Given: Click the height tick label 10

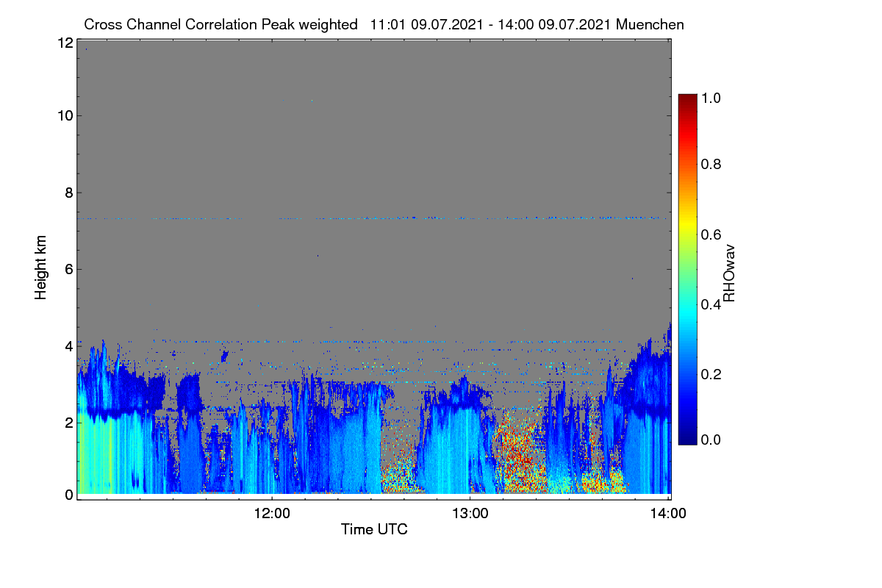Looking at the screenshot, I should click(65, 115).
